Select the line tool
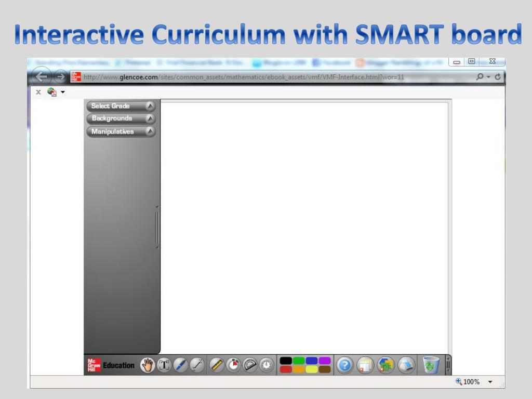The width and height of the screenshot is (532, 399). [197, 365]
